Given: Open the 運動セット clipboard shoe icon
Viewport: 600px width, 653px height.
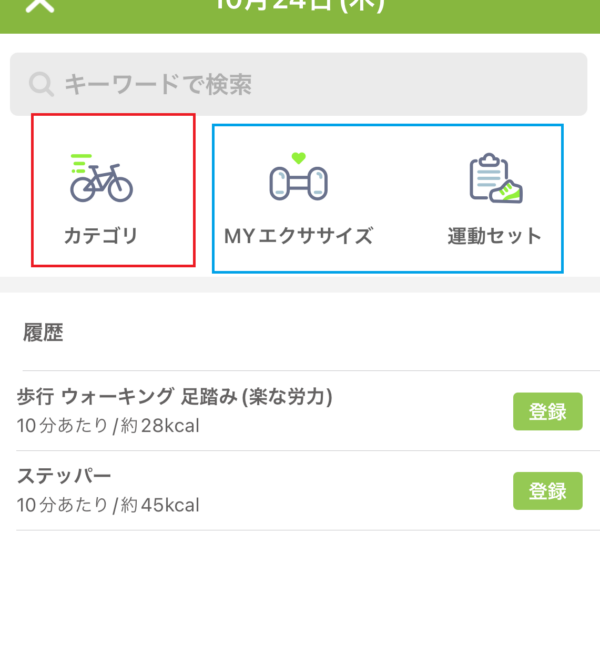Looking at the screenshot, I should coord(496,178).
